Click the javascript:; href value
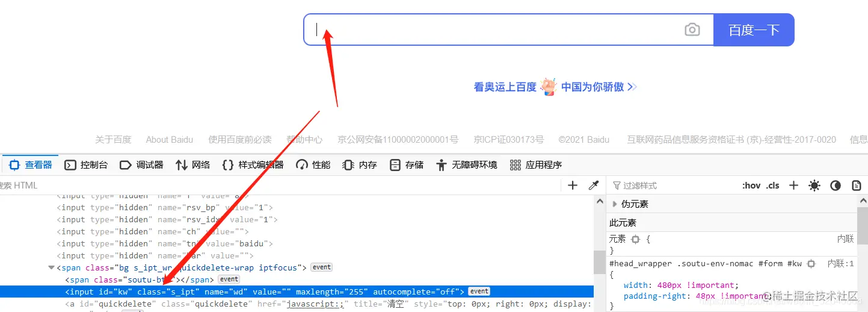The image size is (868, 312). (x=315, y=304)
